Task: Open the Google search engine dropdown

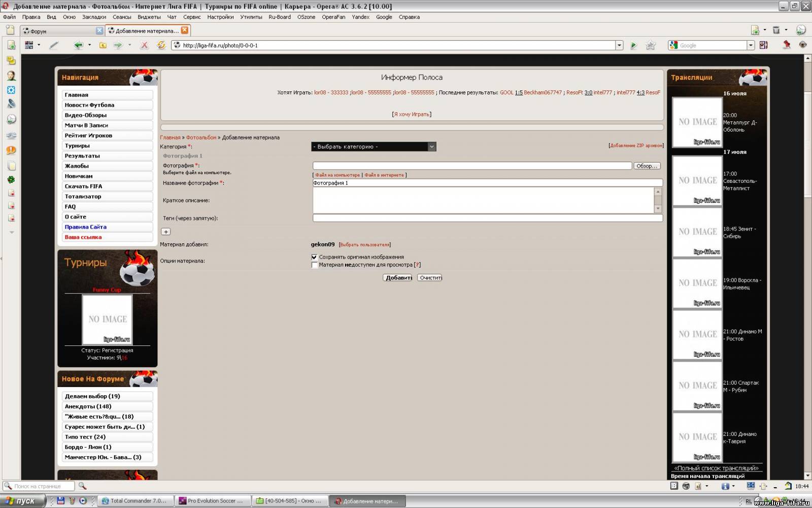Action: click(x=751, y=45)
